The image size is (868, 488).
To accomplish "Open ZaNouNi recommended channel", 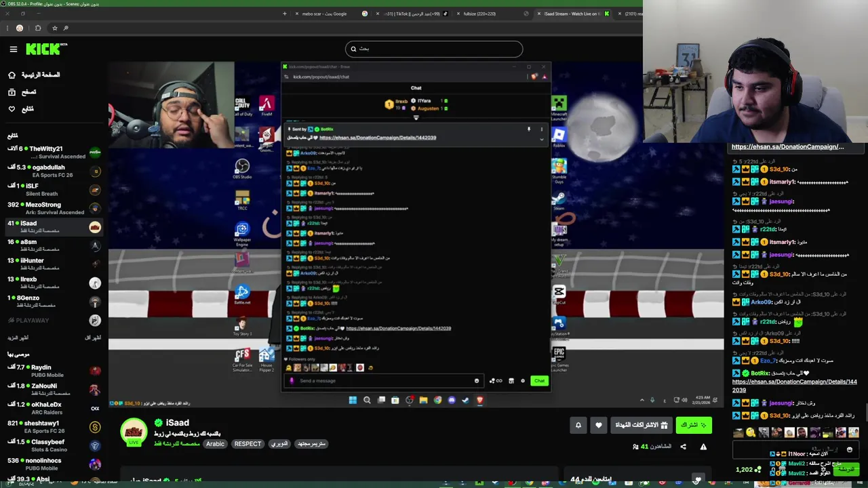I will [x=54, y=390].
